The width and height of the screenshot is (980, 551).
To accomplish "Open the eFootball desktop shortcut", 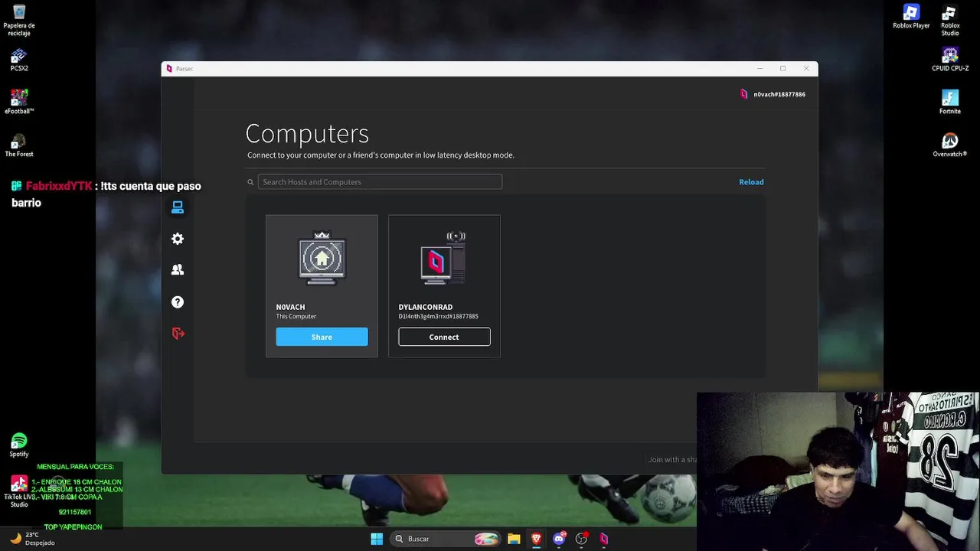I will [19, 102].
